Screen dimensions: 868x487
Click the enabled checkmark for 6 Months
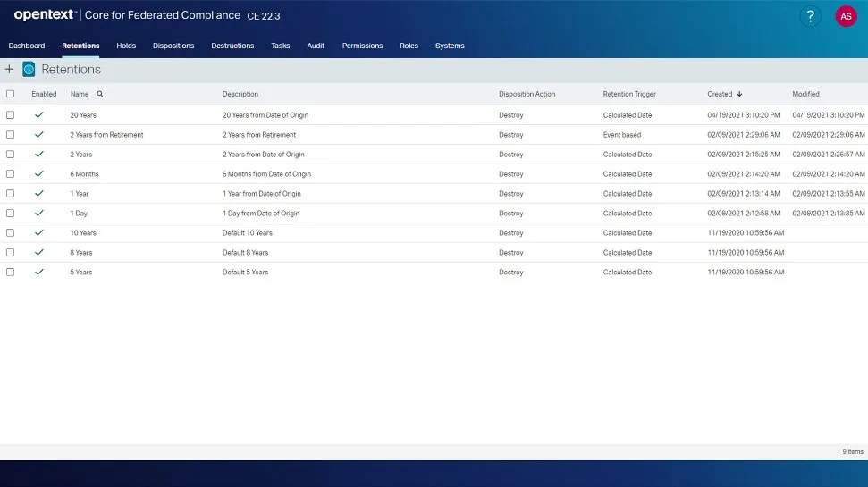click(38, 174)
